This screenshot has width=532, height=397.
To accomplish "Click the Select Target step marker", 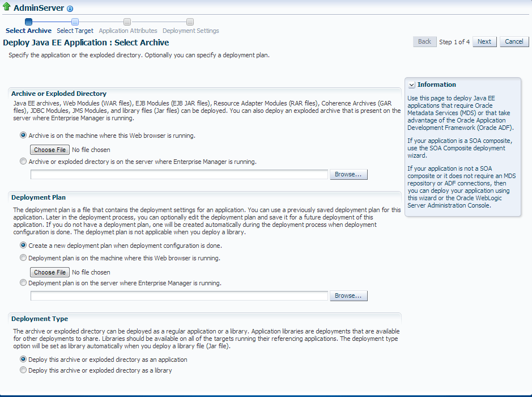I will coord(75,22).
